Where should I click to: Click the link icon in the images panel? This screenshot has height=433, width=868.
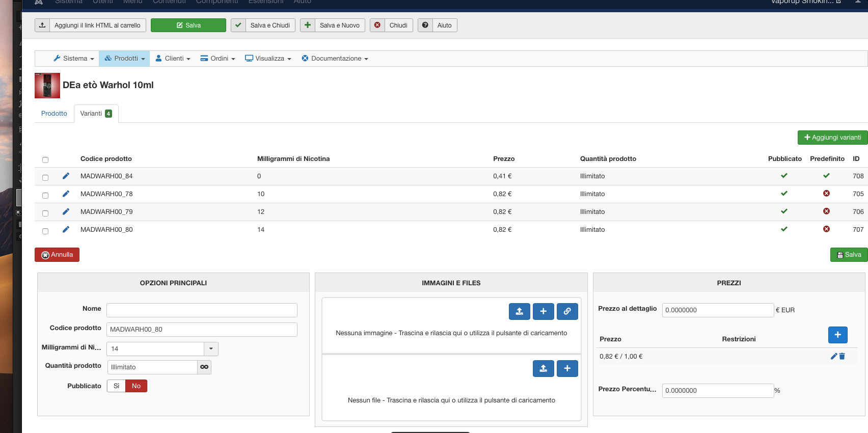pyautogui.click(x=567, y=311)
